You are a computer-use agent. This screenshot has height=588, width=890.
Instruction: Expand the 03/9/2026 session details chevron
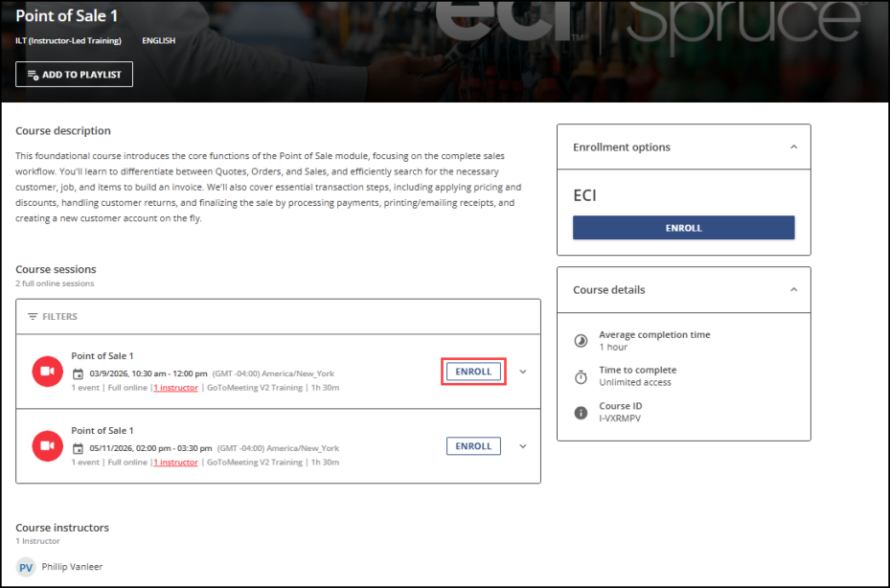point(522,372)
